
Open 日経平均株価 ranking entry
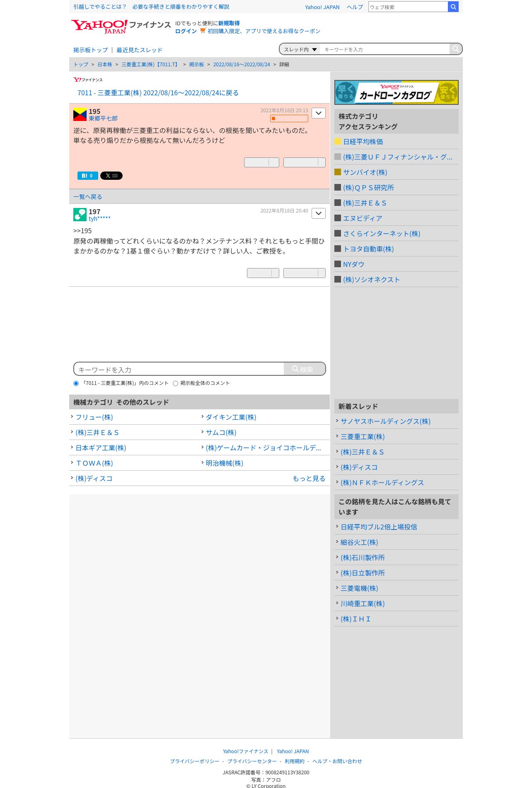(363, 142)
